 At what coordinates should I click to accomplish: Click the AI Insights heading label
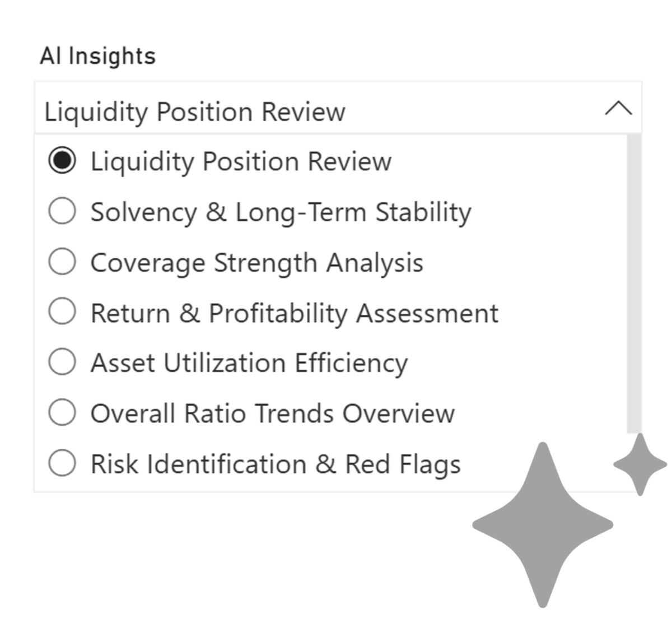click(x=97, y=56)
